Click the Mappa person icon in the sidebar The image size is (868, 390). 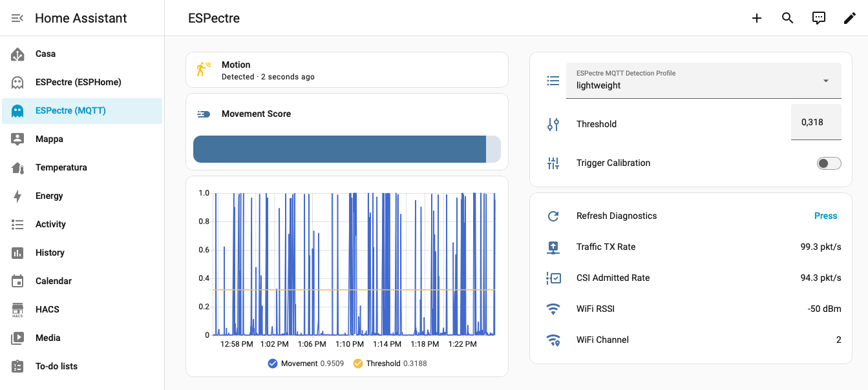pos(17,139)
